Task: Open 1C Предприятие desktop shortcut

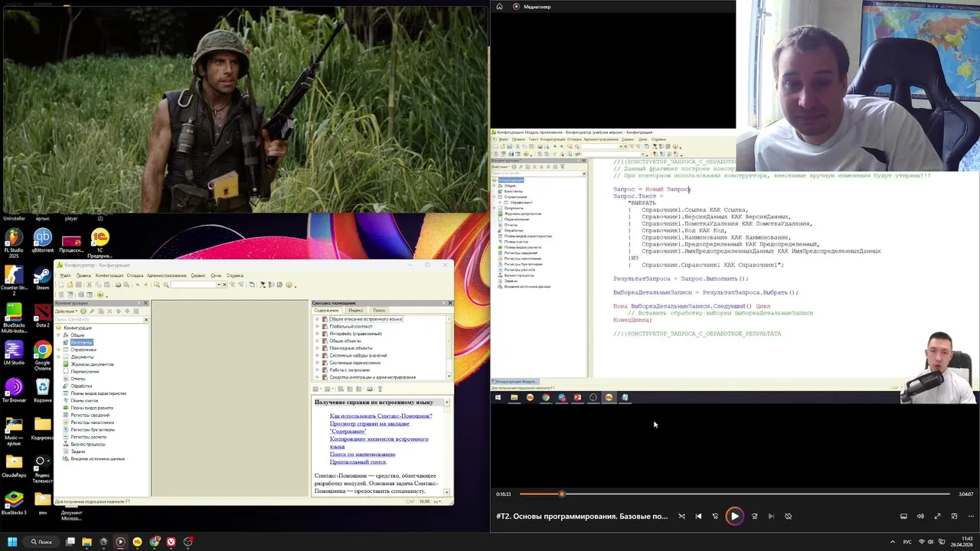Action: tap(100, 243)
